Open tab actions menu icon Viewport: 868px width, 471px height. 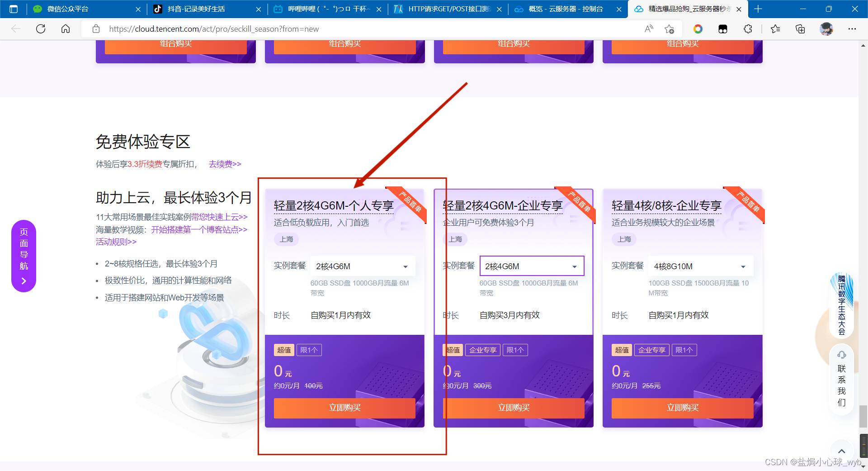(14, 9)
